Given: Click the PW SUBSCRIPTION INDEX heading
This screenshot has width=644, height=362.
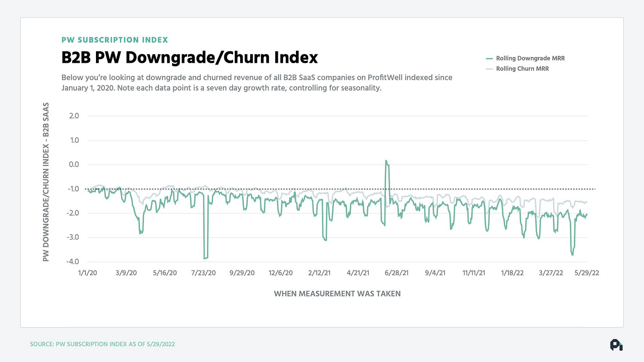Looking at the screenshot, I should tap(115, 40).
